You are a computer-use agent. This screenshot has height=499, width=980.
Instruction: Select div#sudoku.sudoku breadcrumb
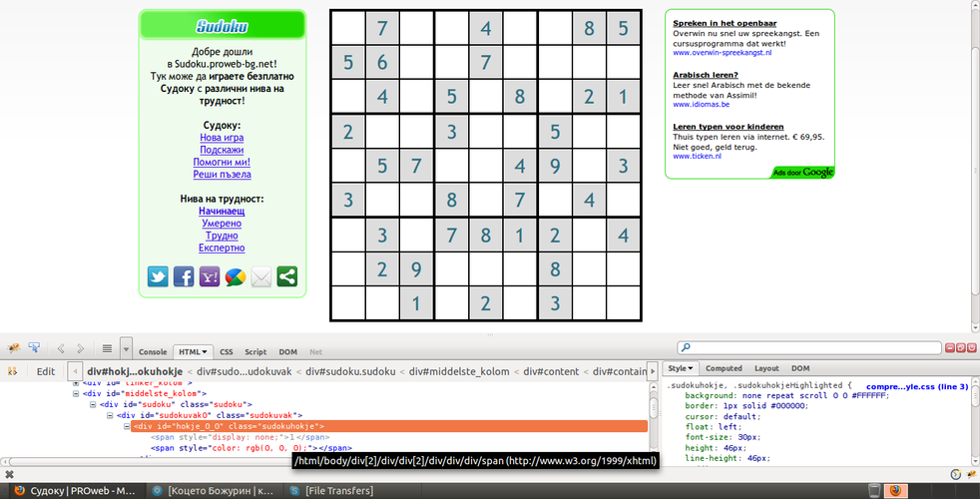coord(350,371)
